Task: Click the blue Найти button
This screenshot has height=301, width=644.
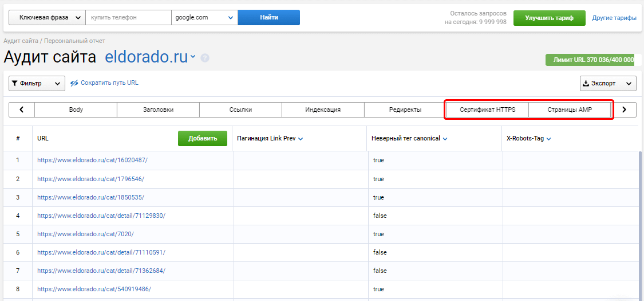Action: 269,17
